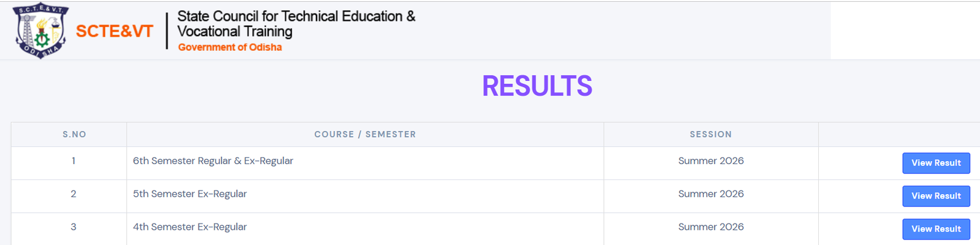
Task: Click the Government of Odisha subtitle
Action: tap(230, 47)
